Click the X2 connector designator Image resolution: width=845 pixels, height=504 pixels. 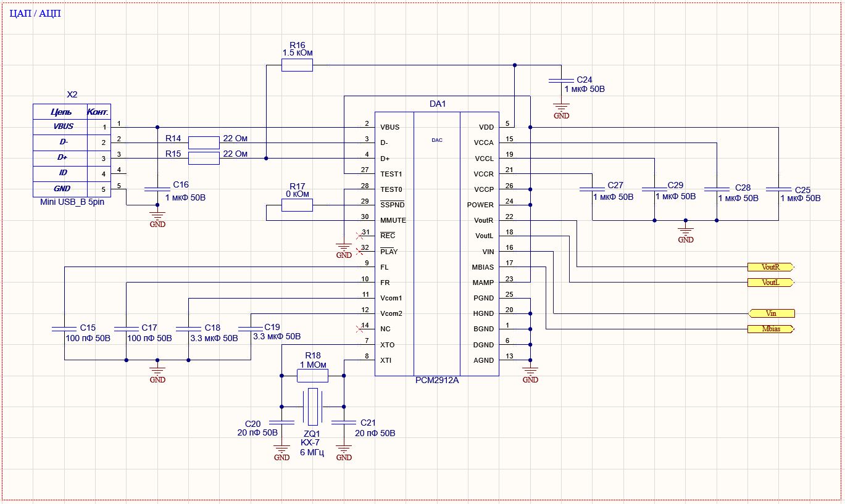72,95
